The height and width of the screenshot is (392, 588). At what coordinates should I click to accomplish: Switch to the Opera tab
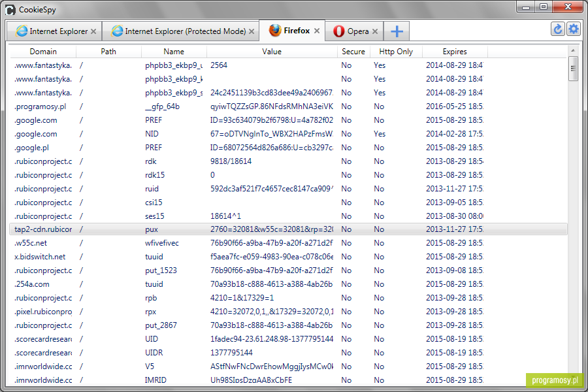point(354,31)
